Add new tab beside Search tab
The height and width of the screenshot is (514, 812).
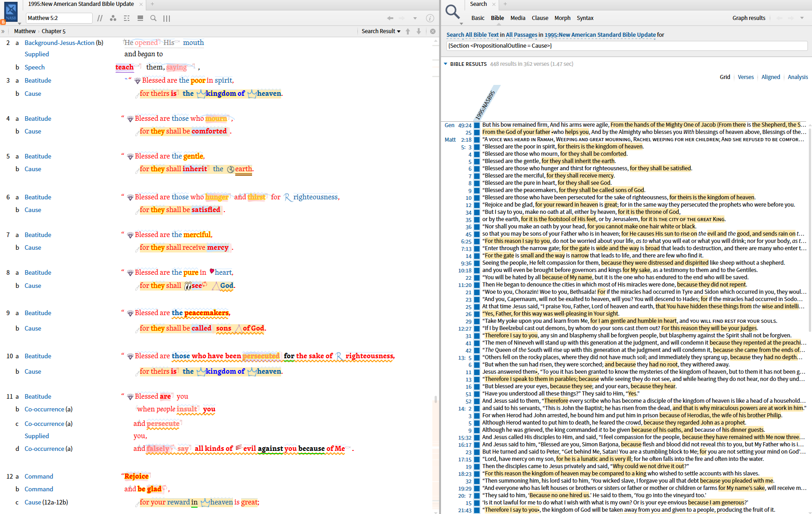[x=505, y=4]
